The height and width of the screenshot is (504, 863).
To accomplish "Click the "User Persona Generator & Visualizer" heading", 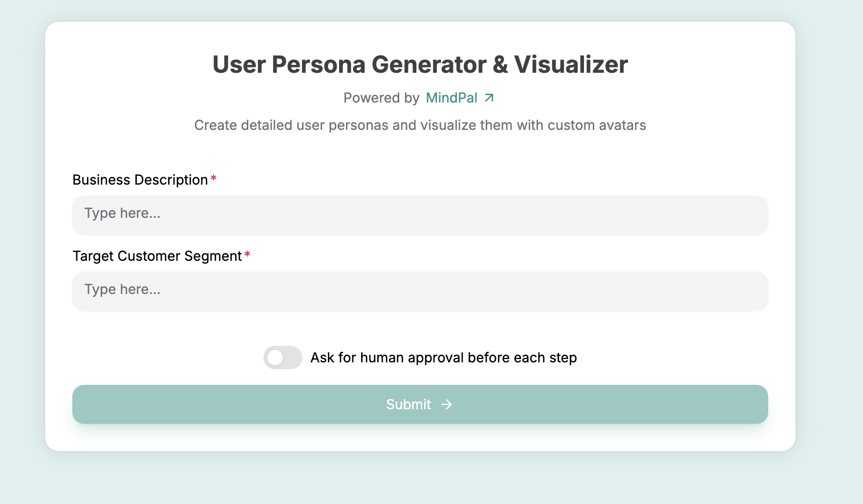I will tap(420, 64).
